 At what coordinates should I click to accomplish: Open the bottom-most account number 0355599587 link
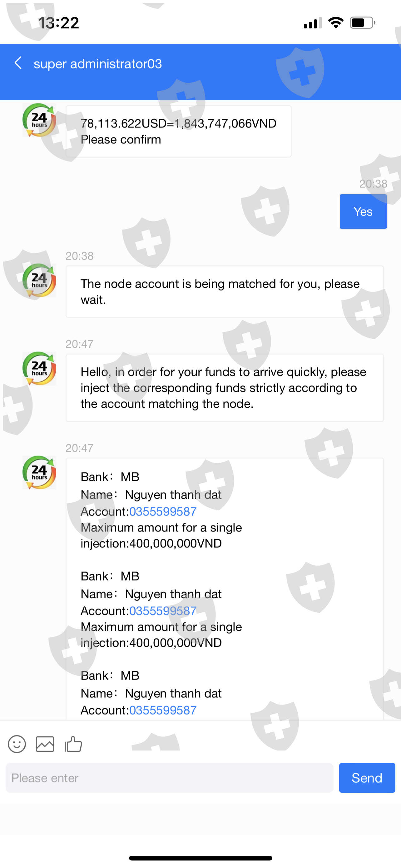tap(163, 710)
